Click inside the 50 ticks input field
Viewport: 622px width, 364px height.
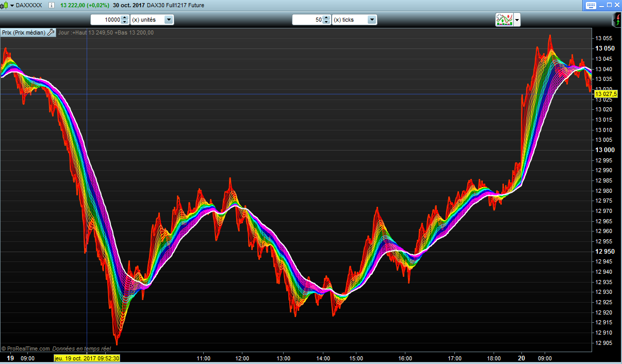click(307, 20)
